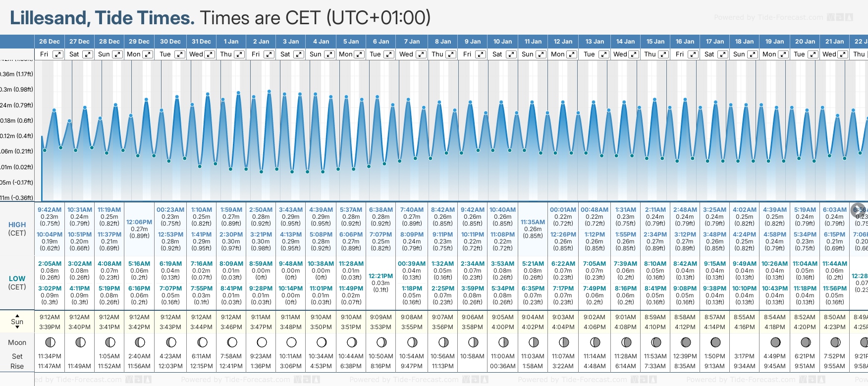Click the 12:06PM high tide on 29 Dec
Image resolution: width=868 pixels, height=386 pixels.
pos(139,222)
